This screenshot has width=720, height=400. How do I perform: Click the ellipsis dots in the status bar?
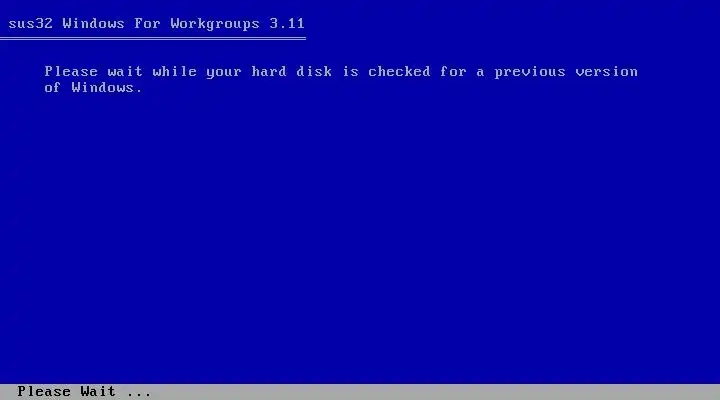(x=139, y=394)
